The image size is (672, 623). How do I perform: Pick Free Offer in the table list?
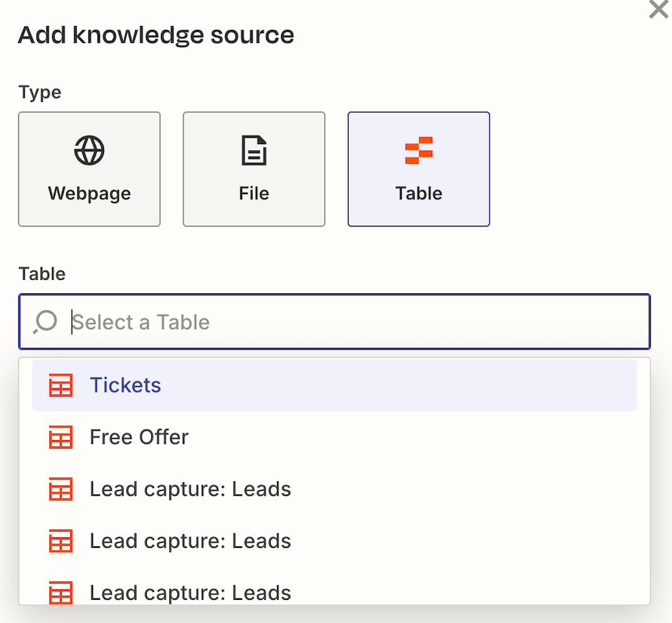(x=139, y=437)
